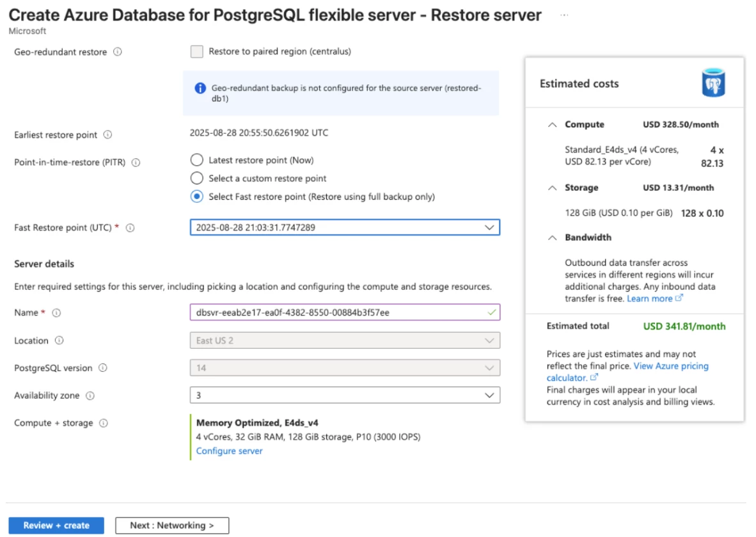Screen dimensions: 756x537
Task: Collapse the Storage cost section
Action: pos(553,188)
